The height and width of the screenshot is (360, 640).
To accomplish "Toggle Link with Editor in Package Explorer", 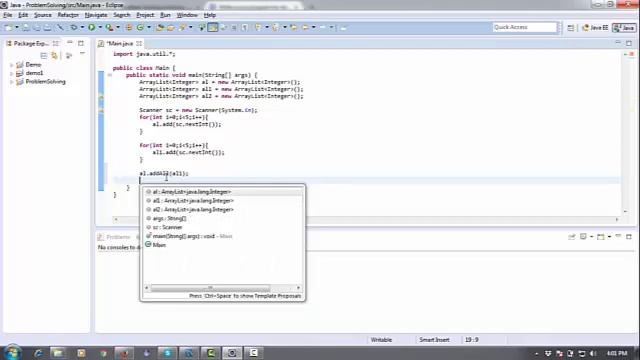I will [x=54, y=55].
